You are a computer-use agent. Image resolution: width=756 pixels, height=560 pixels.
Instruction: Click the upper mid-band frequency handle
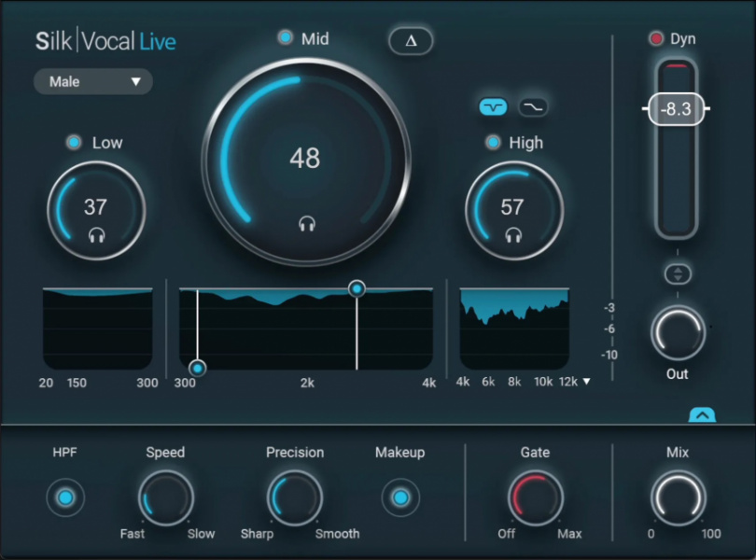pos(357,288)
